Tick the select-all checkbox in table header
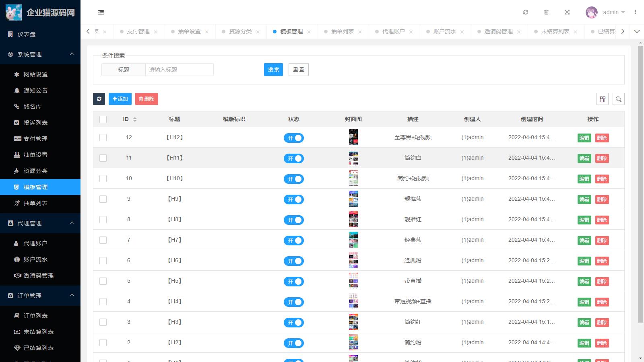This screenshot has height=362, width=644. click(103, 119)
